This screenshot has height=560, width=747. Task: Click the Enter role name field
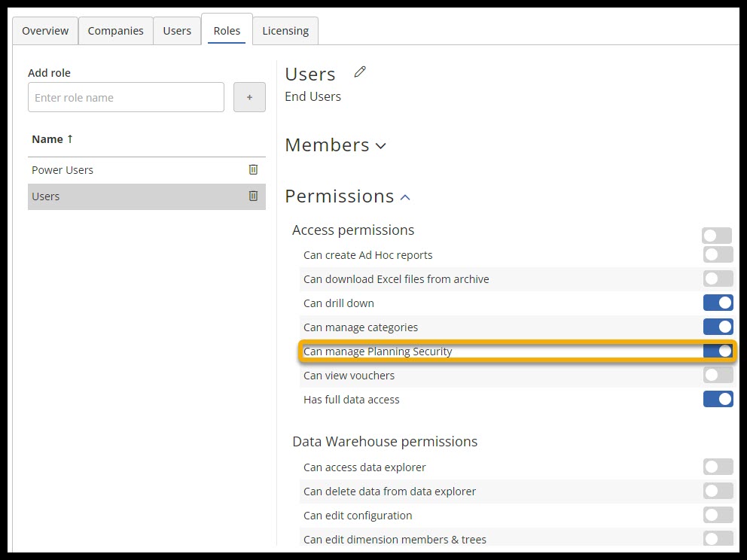point(126,98)
